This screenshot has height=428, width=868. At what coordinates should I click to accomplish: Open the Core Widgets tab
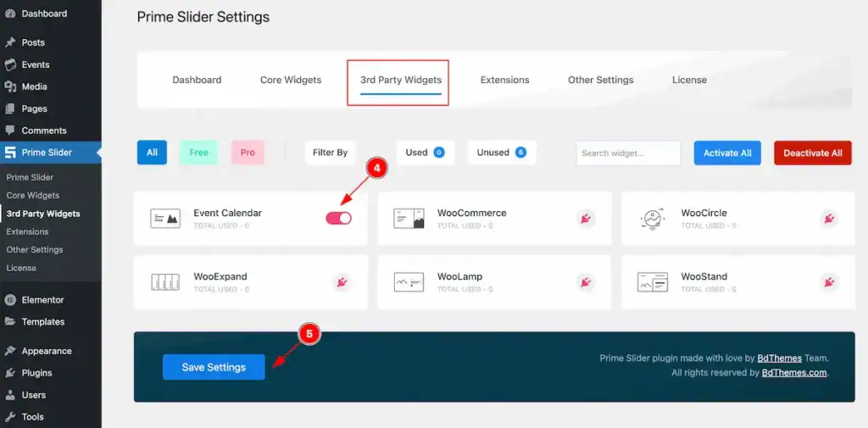[291, 80]
